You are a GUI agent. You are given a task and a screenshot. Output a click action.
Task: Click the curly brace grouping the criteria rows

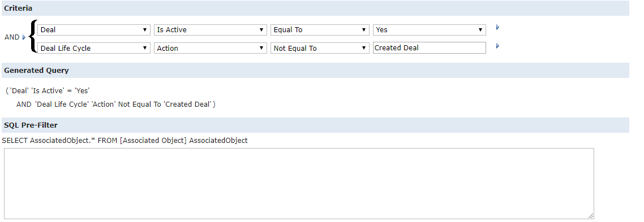coord(33,37)
